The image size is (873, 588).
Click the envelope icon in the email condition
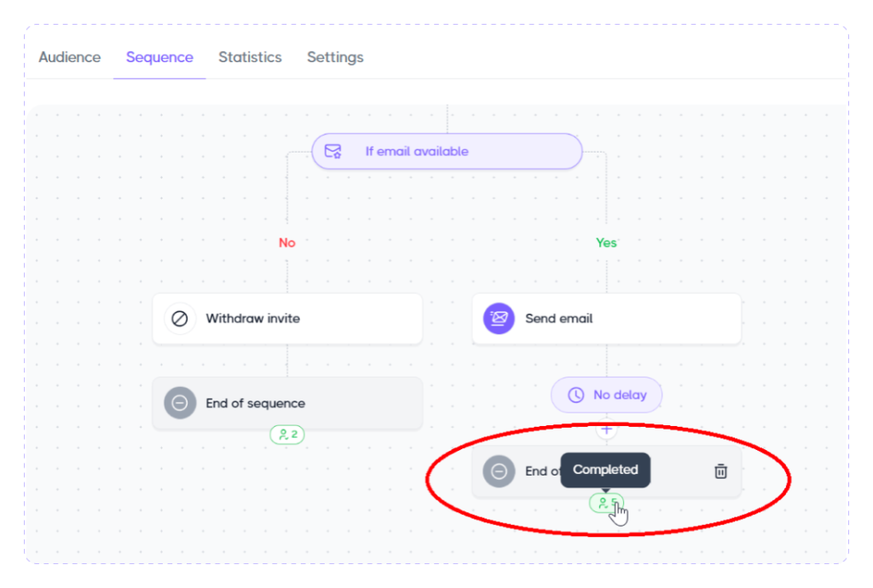(332, 152)
